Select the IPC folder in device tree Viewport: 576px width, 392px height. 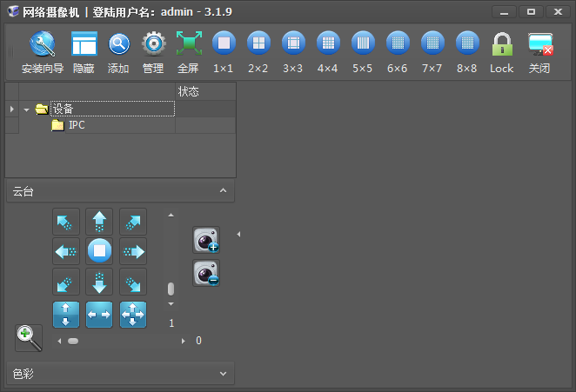[77, 125]
